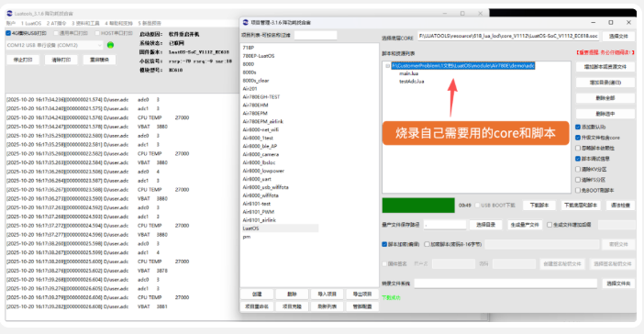Image resolution: width=644 pixels, height=334 pixels.
Task: Click the 刷新列表 button
Action: pyautogui.click(x=327, y=306)
